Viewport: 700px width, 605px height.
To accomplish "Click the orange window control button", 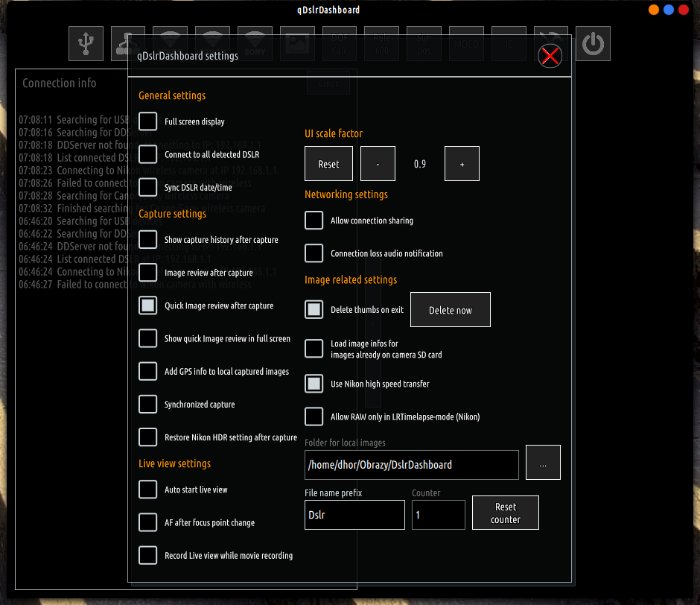I will pyautogui.click(x=654, y=10).
